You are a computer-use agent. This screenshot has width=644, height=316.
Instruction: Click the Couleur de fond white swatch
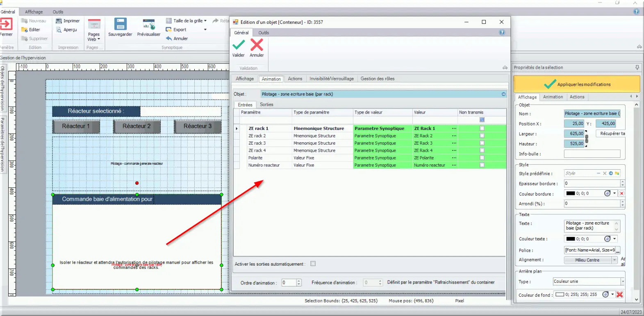(x=560, y=295)
